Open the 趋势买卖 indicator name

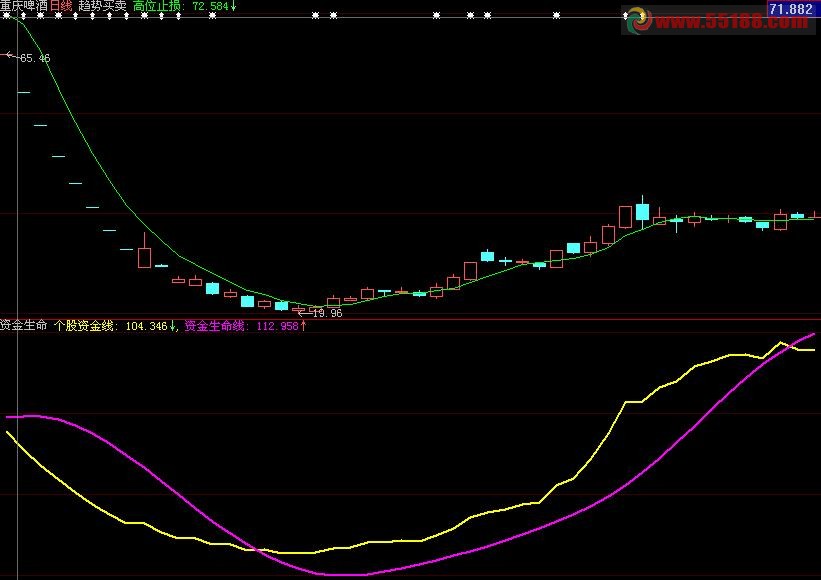[x=102, y=6]
